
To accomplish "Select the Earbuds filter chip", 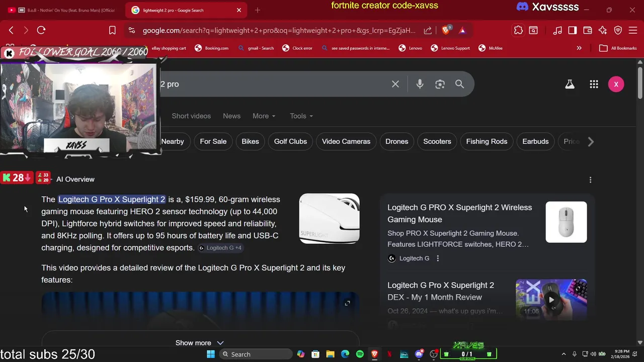I will [535, 141].
